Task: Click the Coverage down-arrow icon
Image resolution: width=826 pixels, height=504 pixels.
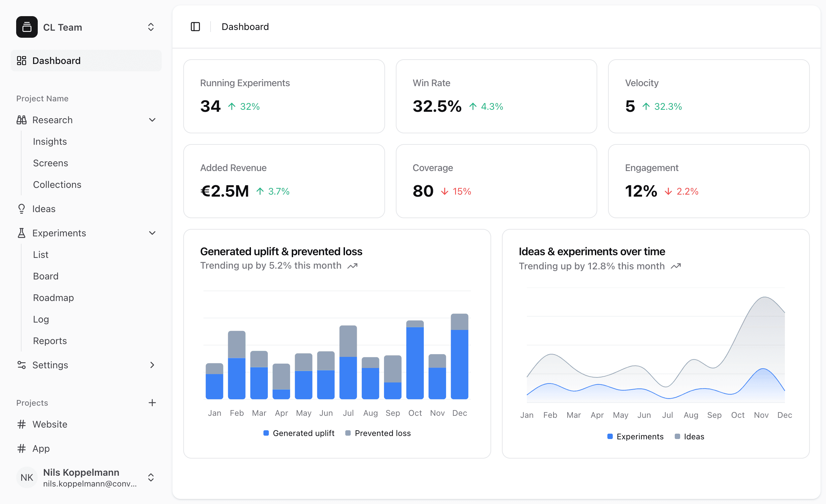Action: 445,191
